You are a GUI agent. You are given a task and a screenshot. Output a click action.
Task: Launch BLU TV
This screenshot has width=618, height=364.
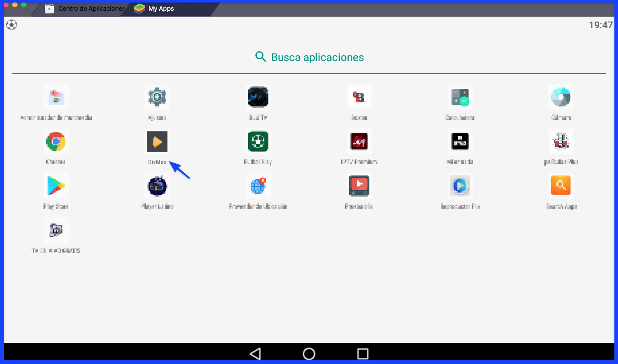(258, 97)
